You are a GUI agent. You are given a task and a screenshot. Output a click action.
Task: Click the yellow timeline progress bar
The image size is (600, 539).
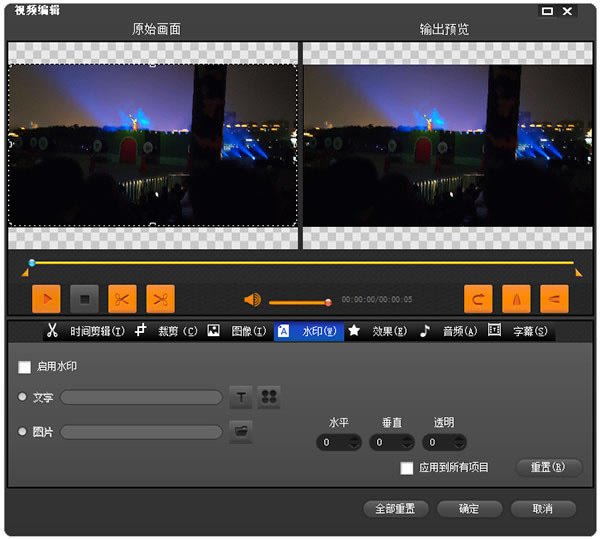pos(305,263)
